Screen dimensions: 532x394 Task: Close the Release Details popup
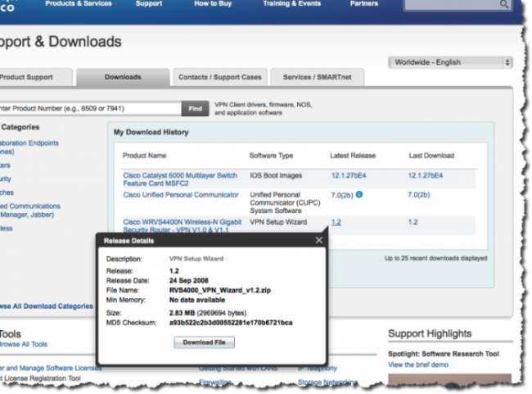[x=319, y=240]
